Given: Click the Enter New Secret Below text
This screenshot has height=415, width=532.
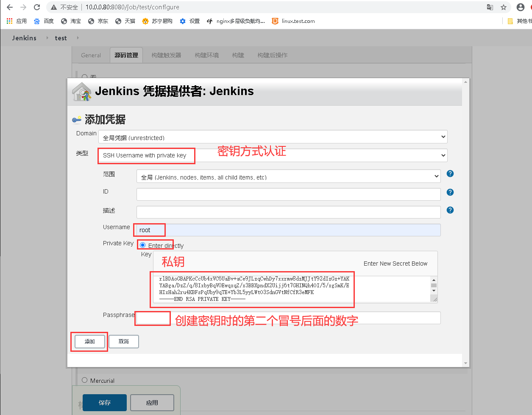Looking at the screenshot, I should tap(396, 264).
